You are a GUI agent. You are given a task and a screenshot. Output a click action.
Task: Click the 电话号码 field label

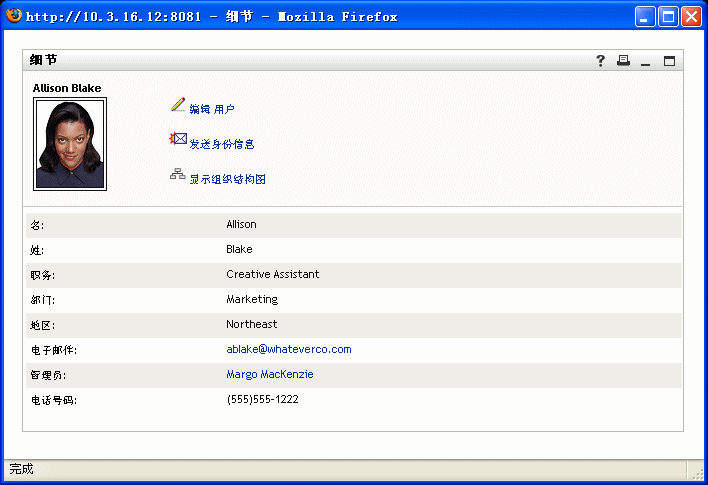click(54, 400)
